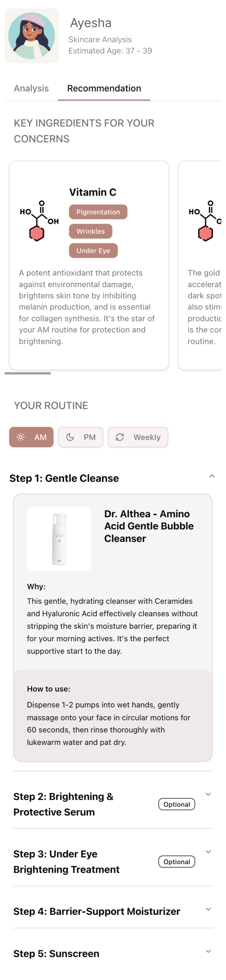
Task: Switch routine to PM
Action: pos(80,437)
